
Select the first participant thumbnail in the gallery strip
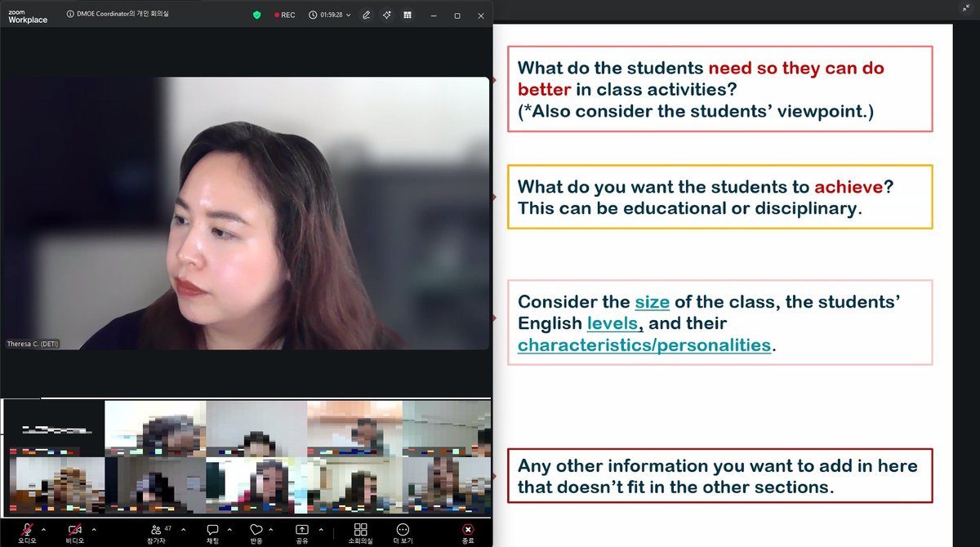click(54, 428)
